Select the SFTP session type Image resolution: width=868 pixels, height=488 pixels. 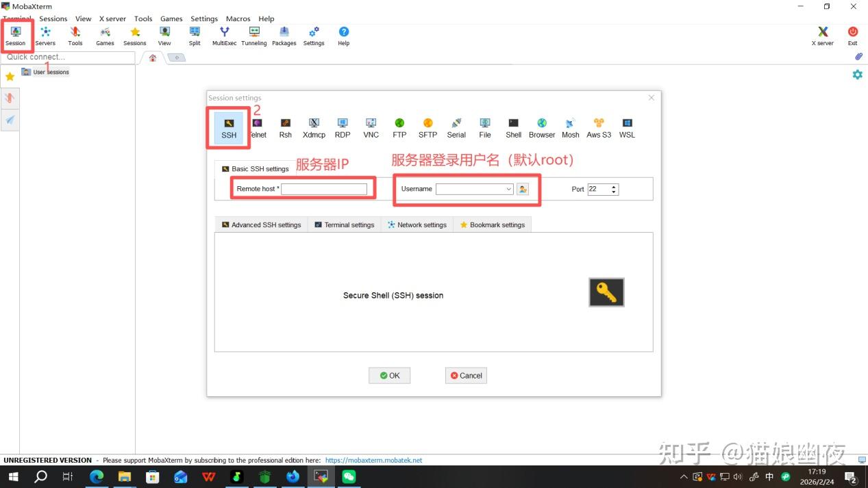click(x=427, y=128)
